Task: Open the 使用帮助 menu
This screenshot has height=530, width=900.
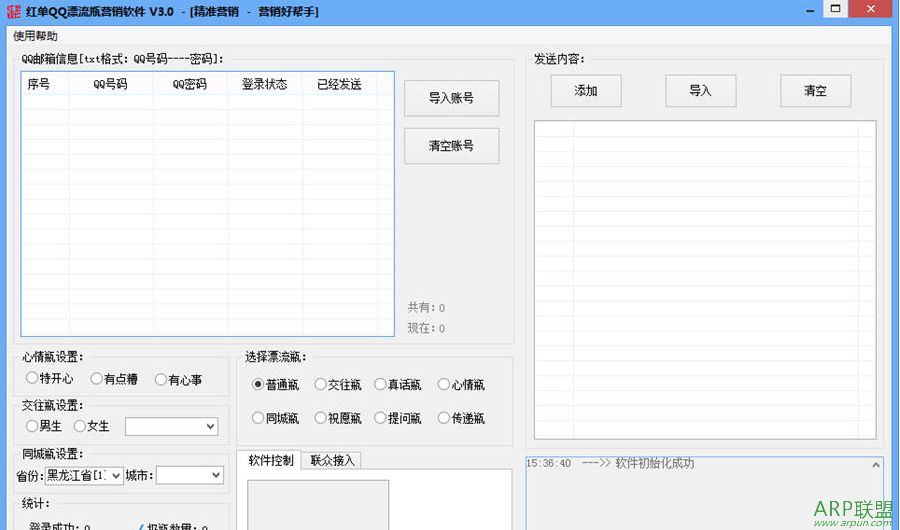Action: tap(36, 36)
